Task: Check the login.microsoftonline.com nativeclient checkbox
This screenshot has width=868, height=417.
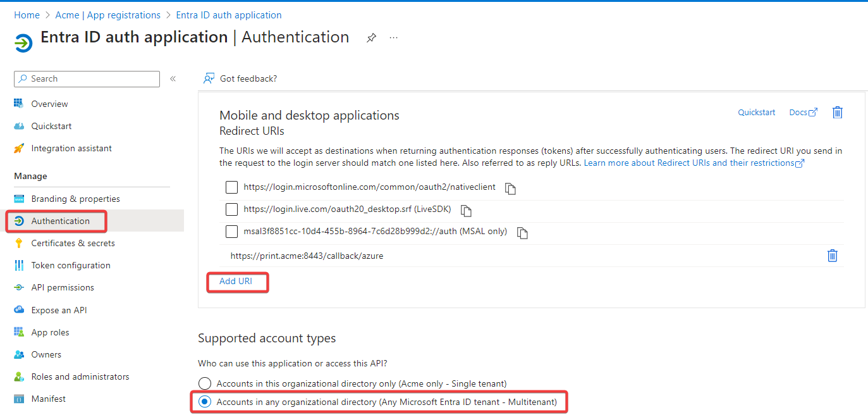Action: pos(231,187)
